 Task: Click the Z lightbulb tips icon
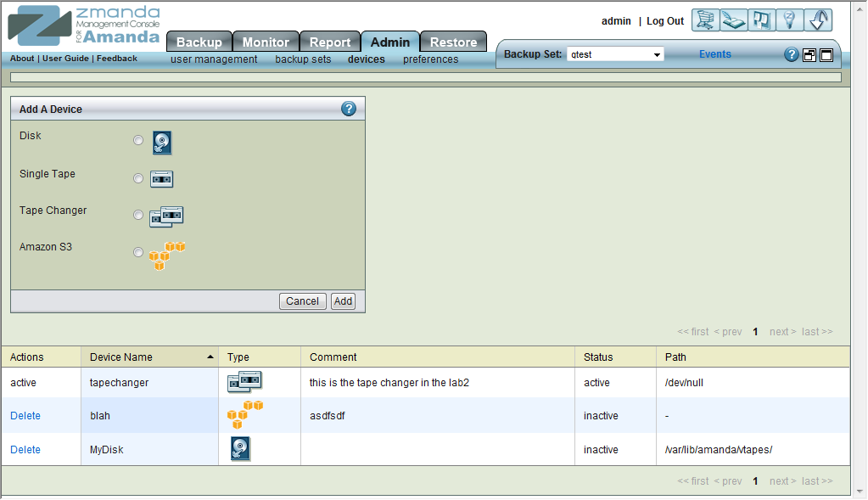tap(788, 20)
